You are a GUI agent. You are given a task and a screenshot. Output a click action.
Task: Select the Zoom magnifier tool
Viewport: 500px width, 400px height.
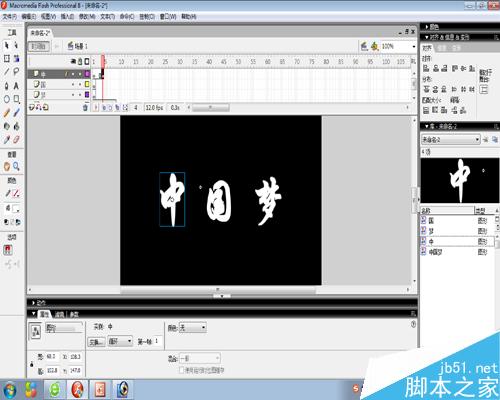pos(16,166)
